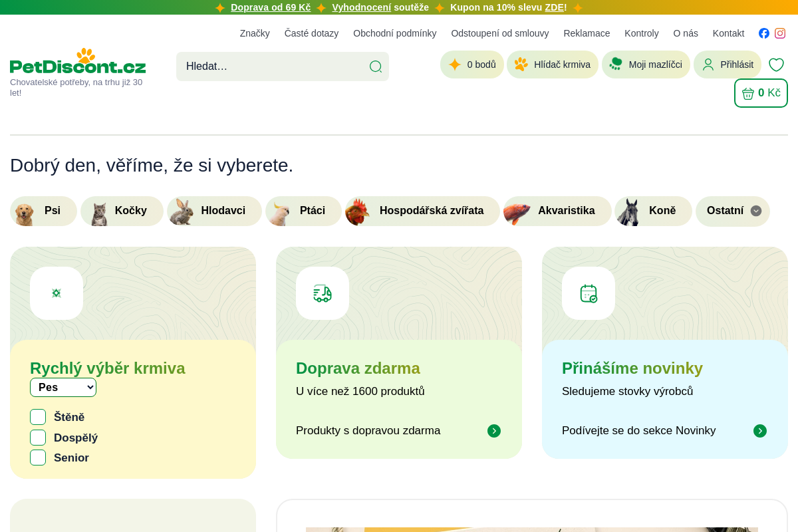Click the parrot image in Ptáci category

pyautogui.click(x=281, y=213)
